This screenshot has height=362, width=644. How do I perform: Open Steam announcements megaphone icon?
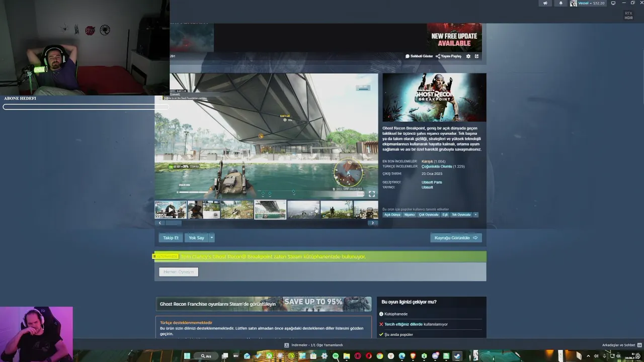point(545,3)
